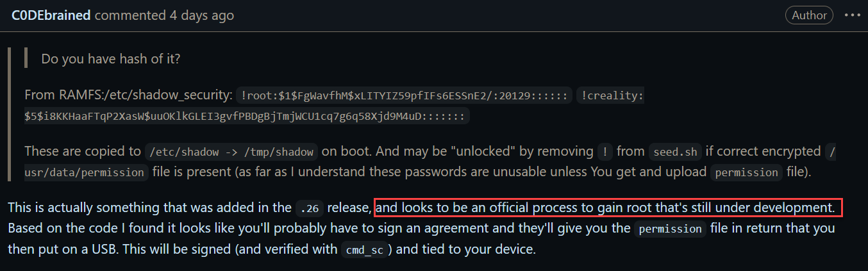Screen dimensions: 868x271
Task: Click permission code at end of quote
Action: tap(747, 172)
